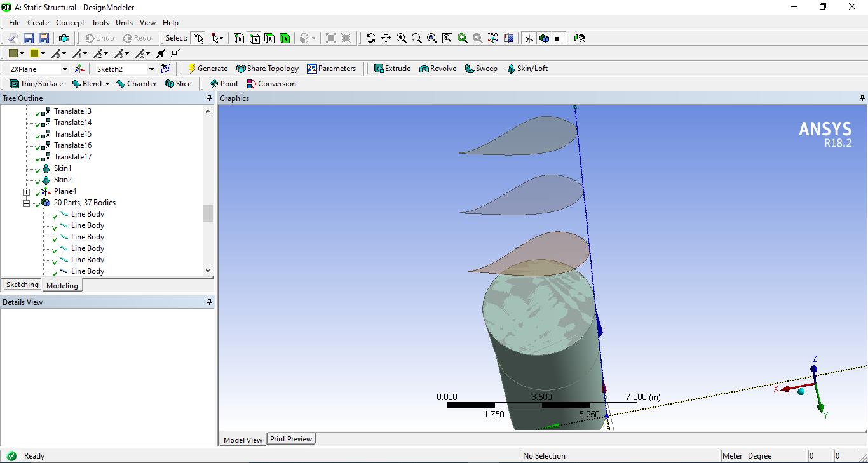Switch to the Print Preview tab

click(291, 438)
